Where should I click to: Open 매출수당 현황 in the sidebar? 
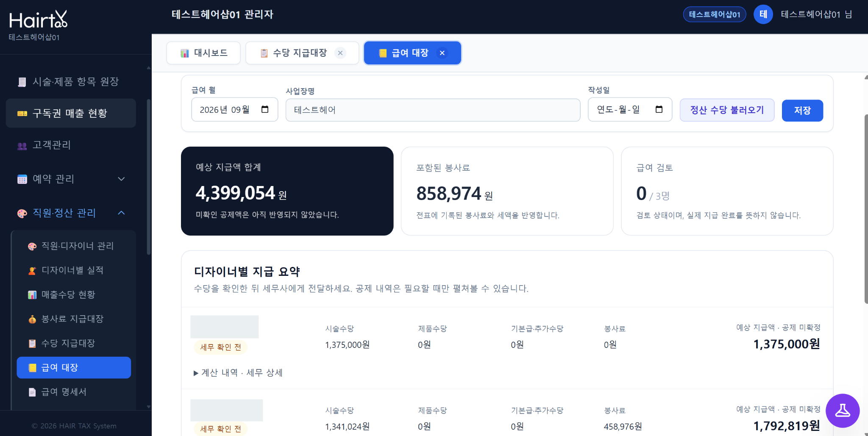click(x=74, y=294)
